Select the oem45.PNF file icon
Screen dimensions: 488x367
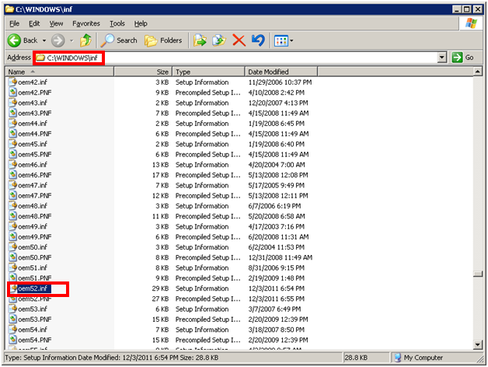[13, 154]
